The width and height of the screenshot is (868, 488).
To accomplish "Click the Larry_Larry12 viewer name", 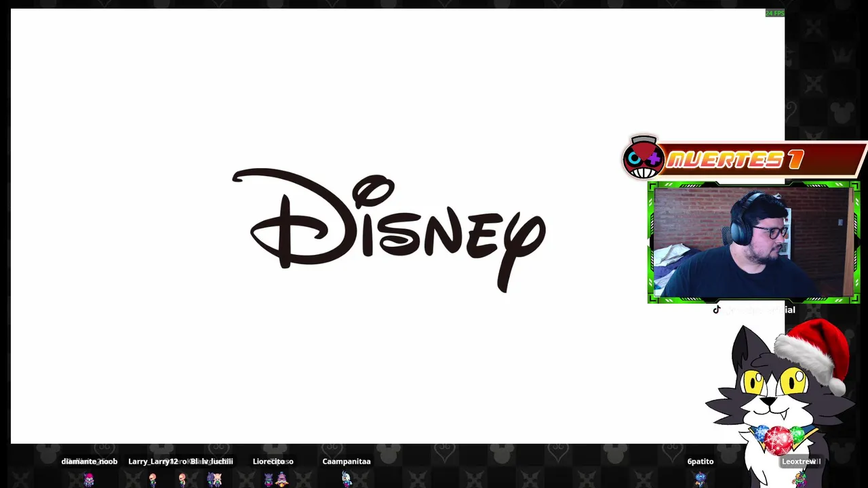I will [x=153, y=462].
